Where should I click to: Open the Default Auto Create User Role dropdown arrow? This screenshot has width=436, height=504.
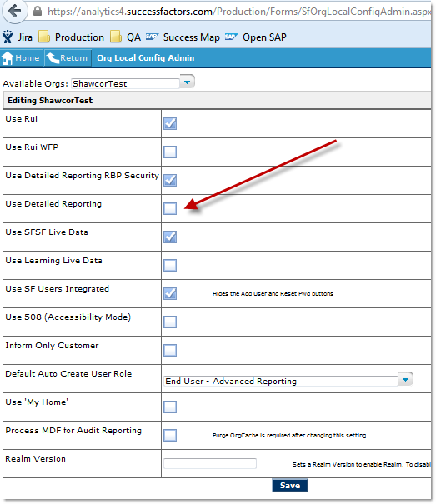[x=405, y=379]
